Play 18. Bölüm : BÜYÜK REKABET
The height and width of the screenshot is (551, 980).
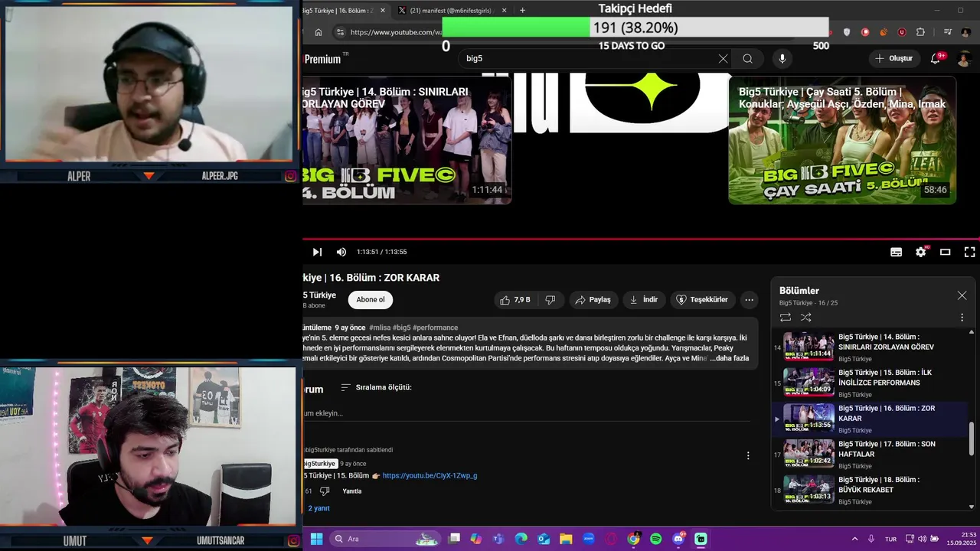pos(870,491)
